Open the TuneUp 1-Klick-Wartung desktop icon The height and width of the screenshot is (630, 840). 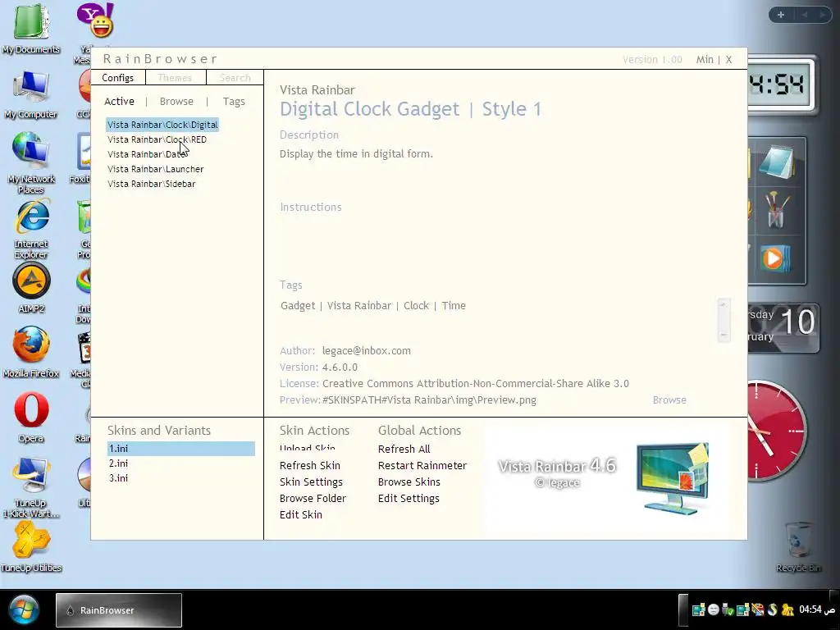31,487
